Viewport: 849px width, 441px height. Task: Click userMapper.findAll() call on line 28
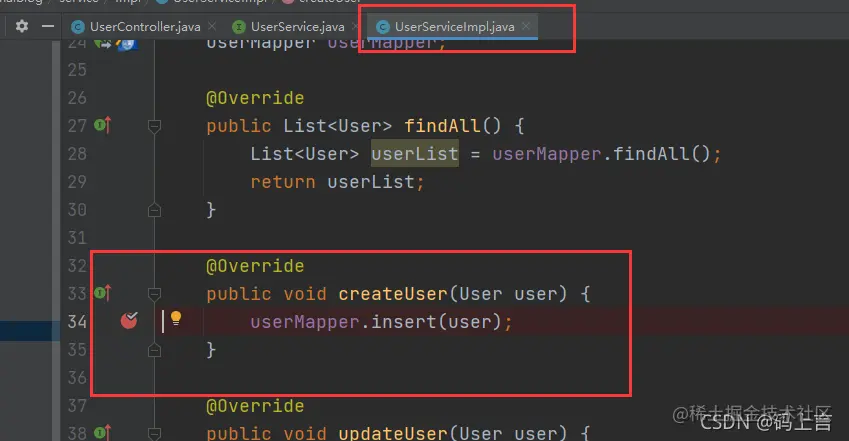(601, 154)
